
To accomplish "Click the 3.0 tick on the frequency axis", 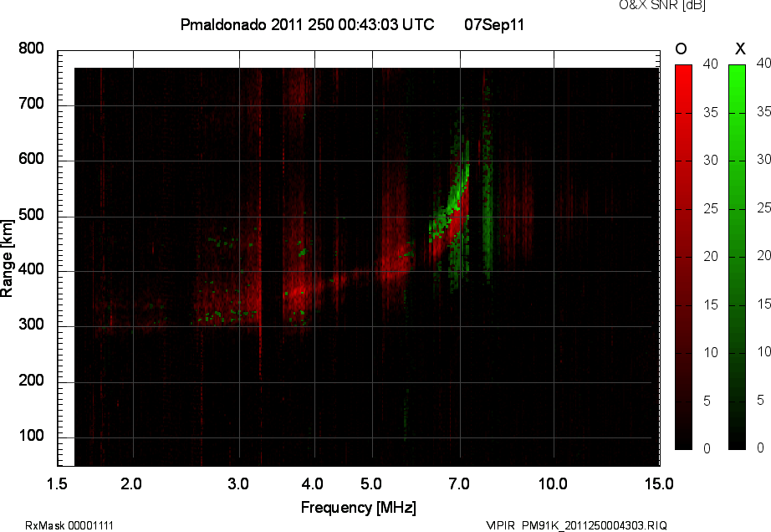I will [238, 484].
